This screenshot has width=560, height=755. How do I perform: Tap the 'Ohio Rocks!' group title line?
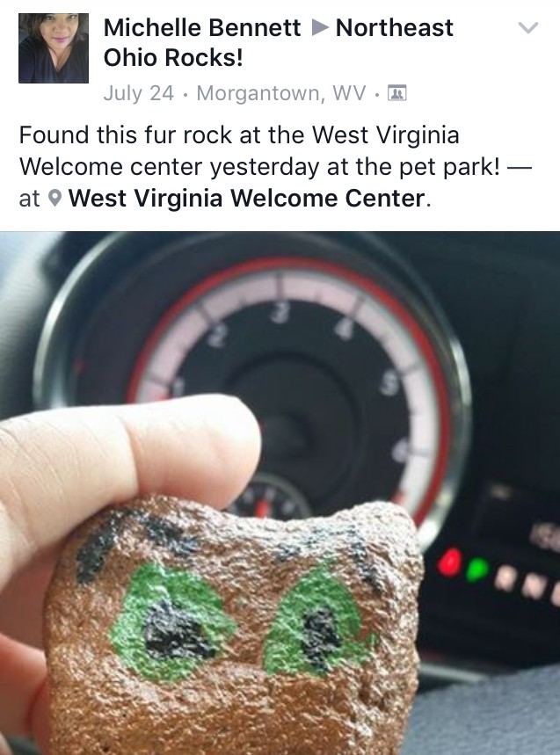coord(173,58)
